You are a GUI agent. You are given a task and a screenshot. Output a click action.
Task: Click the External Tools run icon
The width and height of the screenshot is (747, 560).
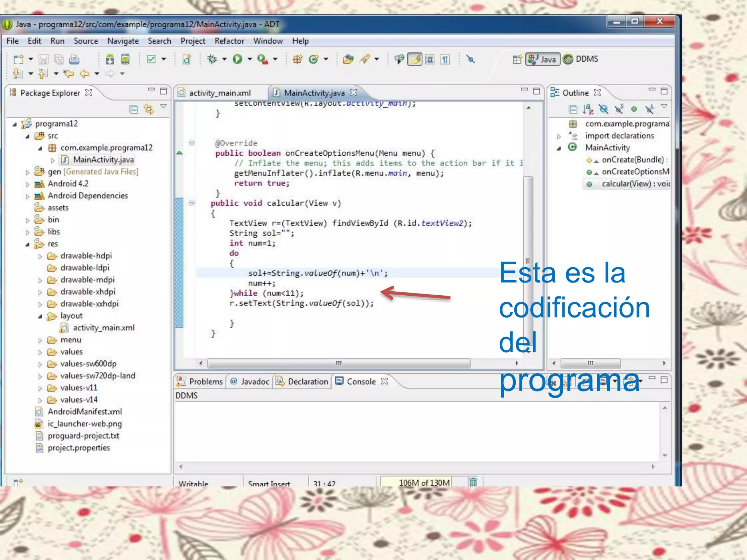click(x=263, y=59)
